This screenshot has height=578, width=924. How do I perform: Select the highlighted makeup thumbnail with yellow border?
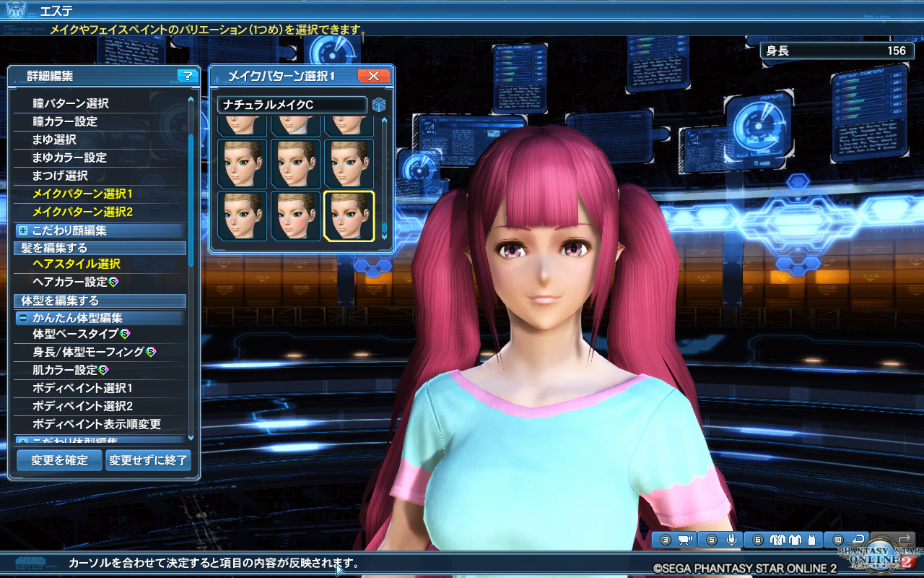349,216
